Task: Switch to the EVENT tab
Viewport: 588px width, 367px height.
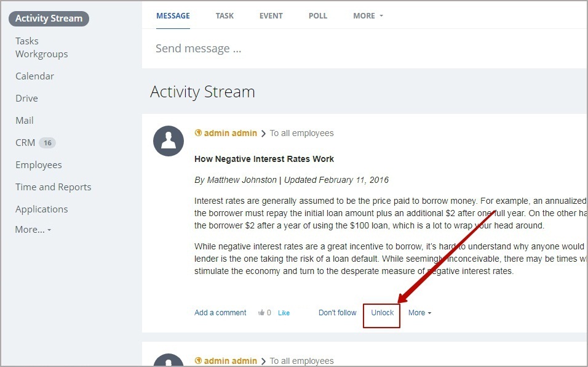Action: 271,16
